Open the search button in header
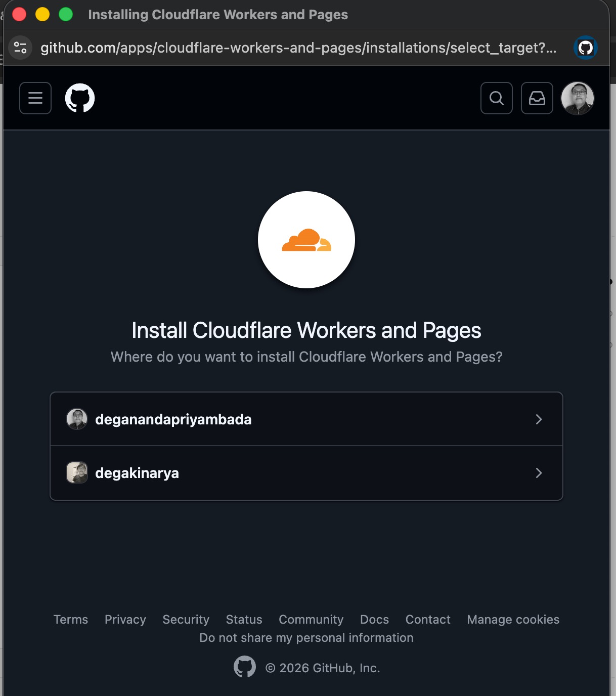616x696 pixels. 497,98
